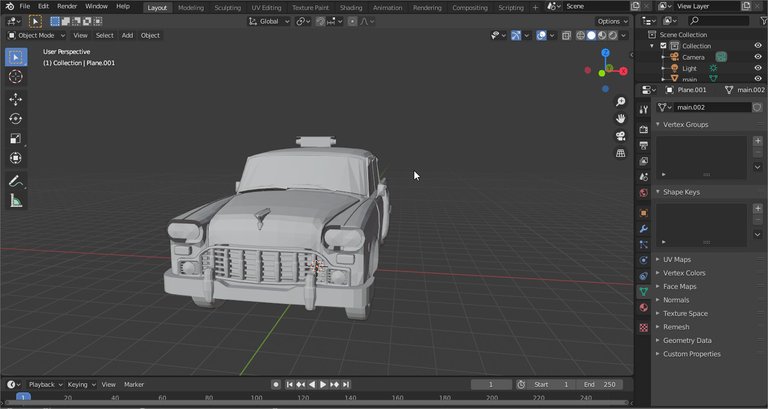Play the animation forward
This screenshot has width=768, height=409.
pos(323,385)
